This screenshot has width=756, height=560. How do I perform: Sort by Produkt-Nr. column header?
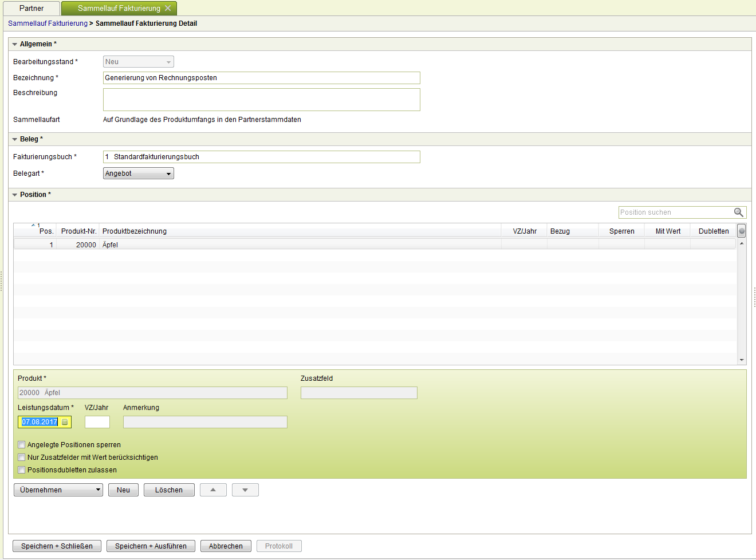pyautogui.click(x=78, y=231)
